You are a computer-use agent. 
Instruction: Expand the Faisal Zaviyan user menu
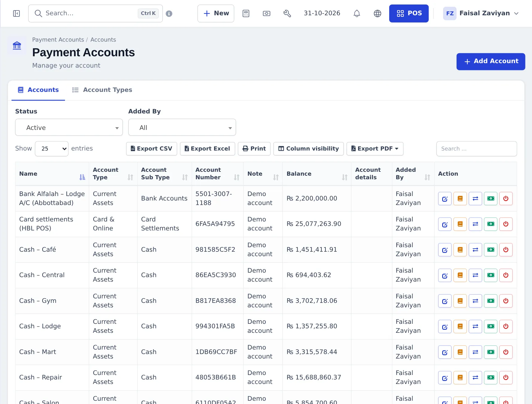click(481, 13)
